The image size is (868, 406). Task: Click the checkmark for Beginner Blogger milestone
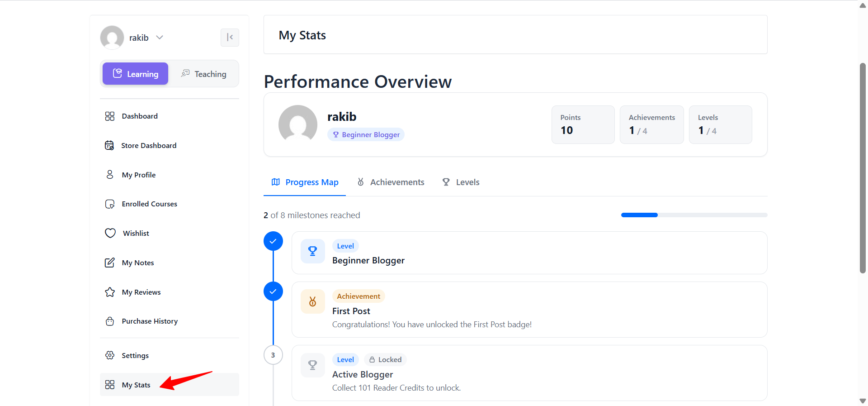[x=273, y=241]
